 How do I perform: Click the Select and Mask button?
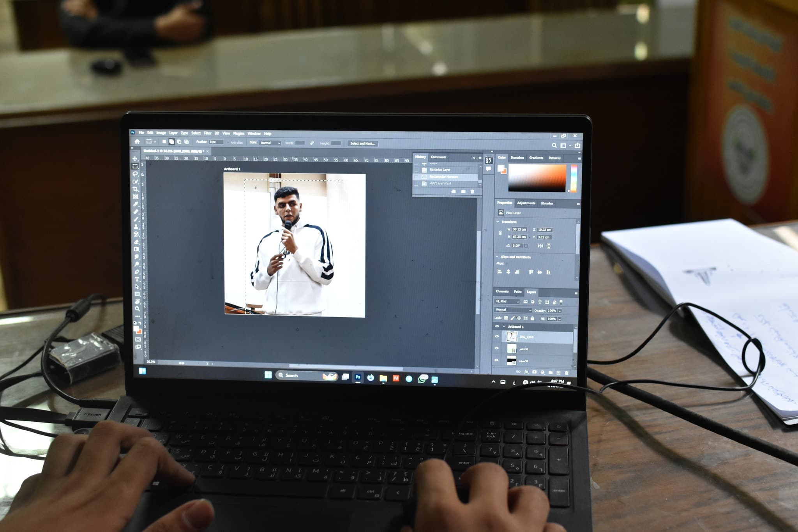362,143
